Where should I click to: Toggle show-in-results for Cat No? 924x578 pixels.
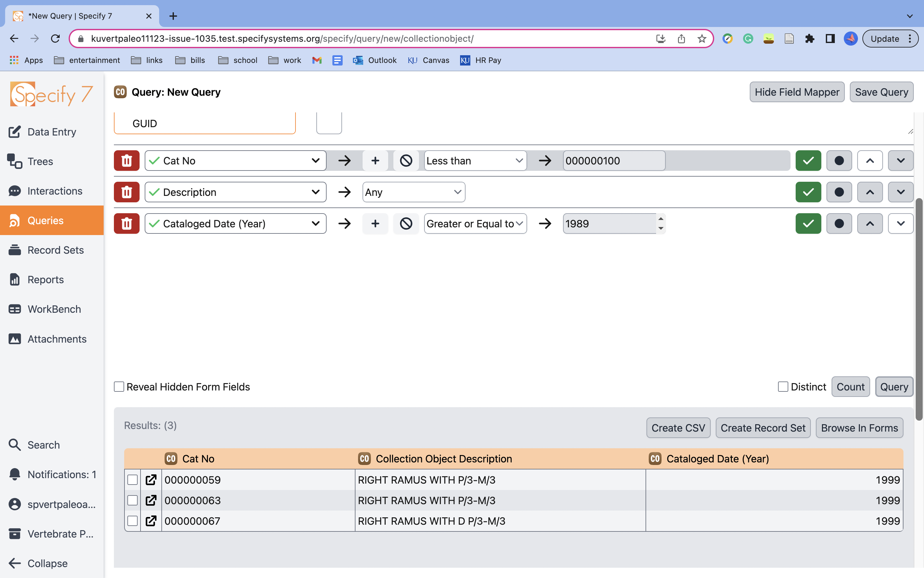[x=808, y=161]
